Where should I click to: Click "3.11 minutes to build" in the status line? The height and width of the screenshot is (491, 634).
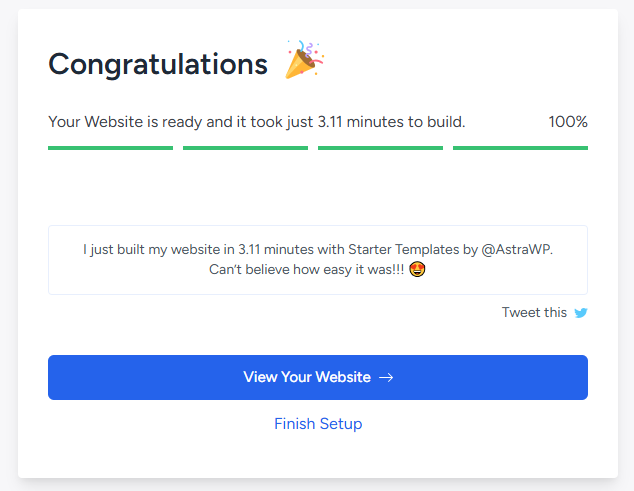click(x=391, y=122)
